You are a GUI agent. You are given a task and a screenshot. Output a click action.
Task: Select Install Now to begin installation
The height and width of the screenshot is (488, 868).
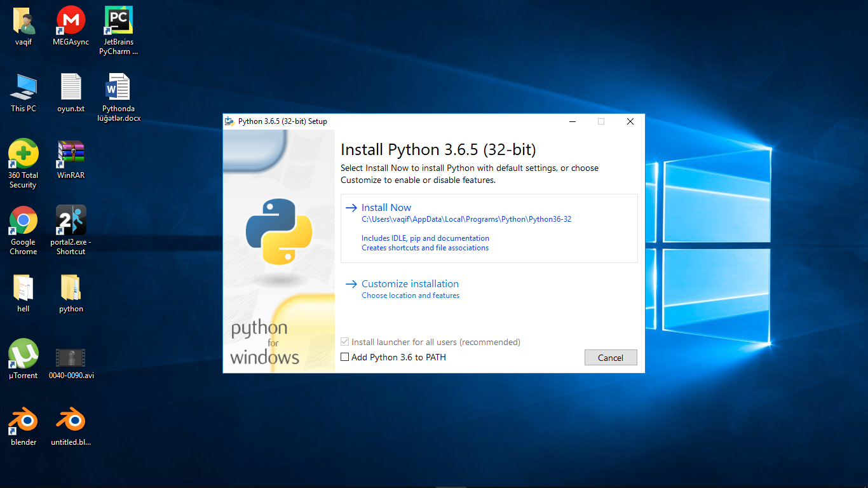[386, 207]
